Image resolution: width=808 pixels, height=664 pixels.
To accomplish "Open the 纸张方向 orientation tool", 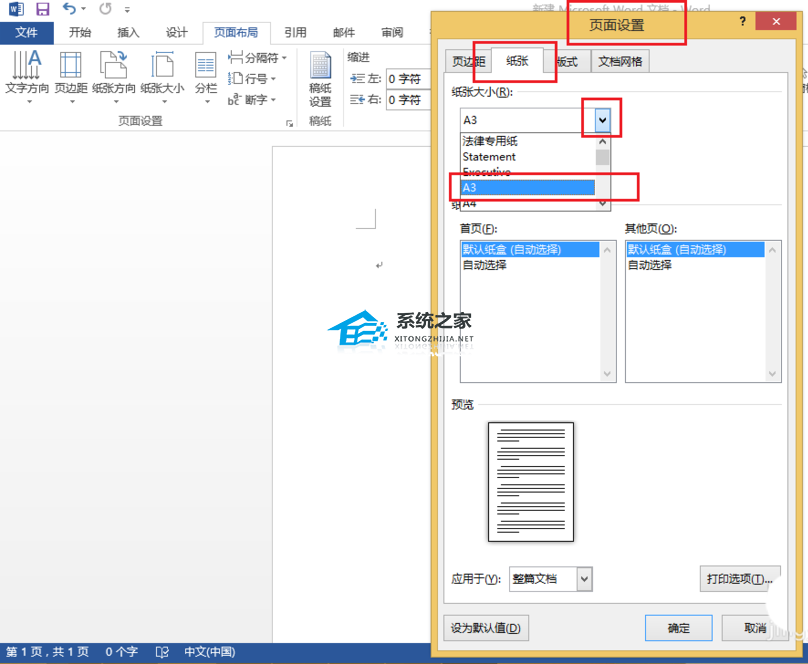I will 114,77.
